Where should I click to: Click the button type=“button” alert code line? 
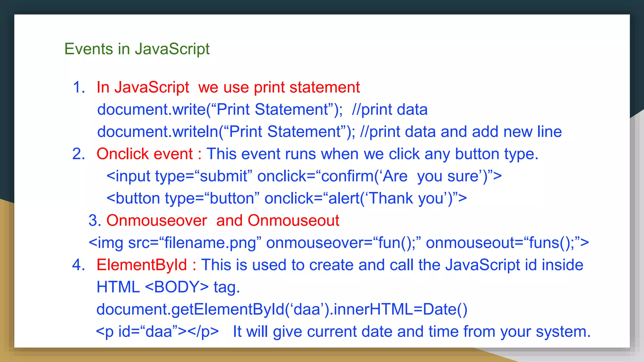(x=286, y=199)
